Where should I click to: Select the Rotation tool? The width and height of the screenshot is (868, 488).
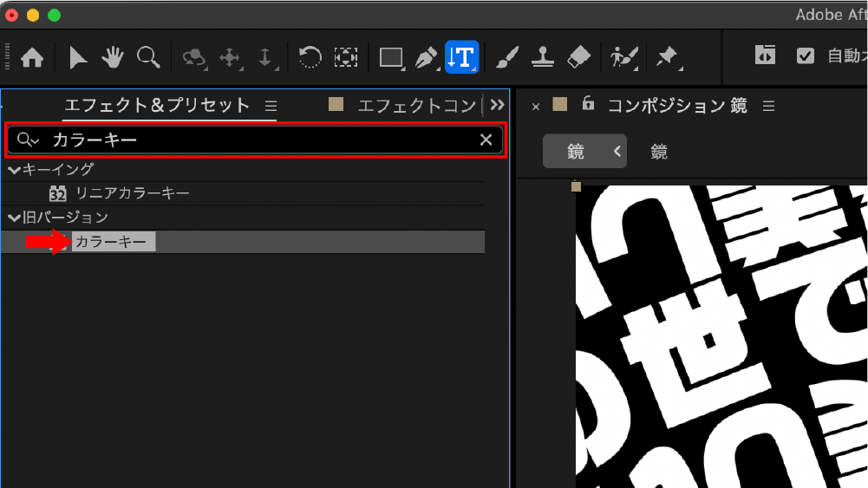310,57
